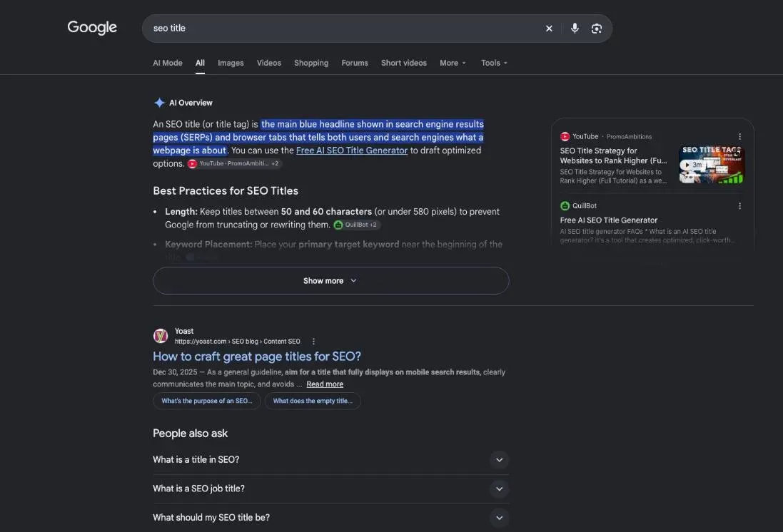Viewport: 783px width, 532px height.
Task: Switch to AI Mode tab
Action: [167, 63]
